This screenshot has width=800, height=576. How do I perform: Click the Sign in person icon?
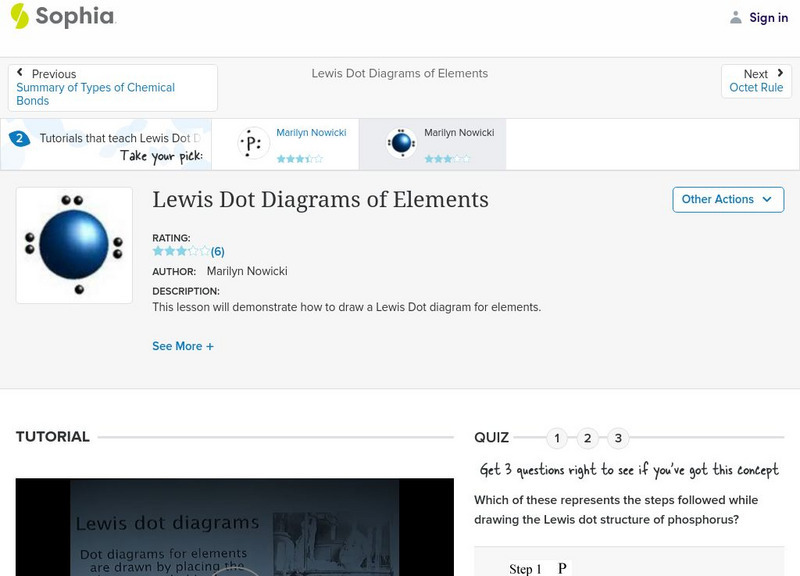(734, 17)
